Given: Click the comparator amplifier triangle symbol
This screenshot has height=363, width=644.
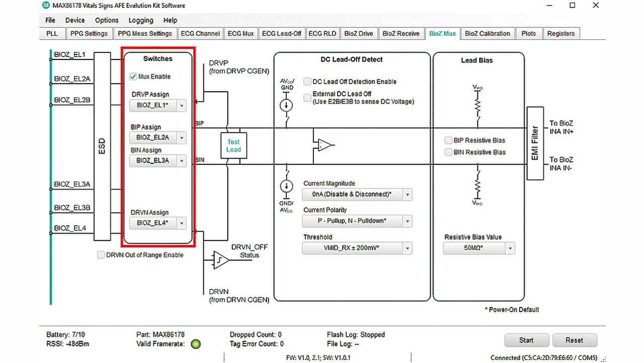Looking at the screenshot, I should pos(325,146).
